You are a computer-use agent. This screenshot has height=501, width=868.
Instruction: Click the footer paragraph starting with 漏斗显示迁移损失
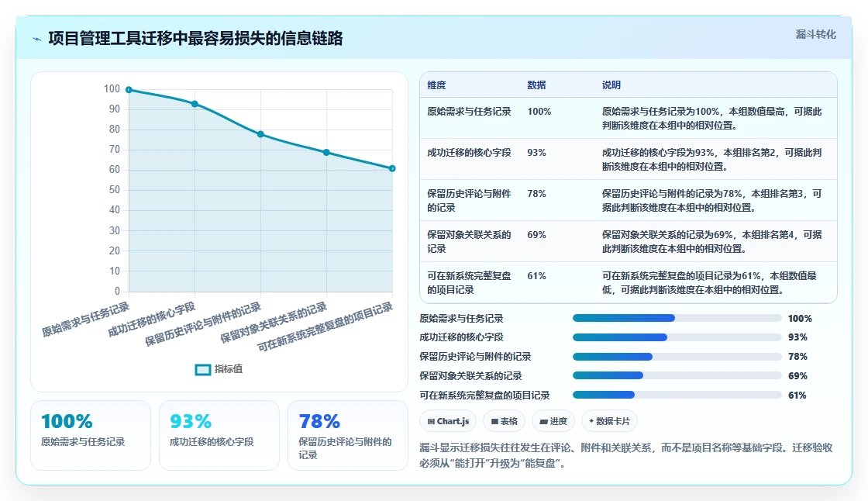[x=626, y=455]
